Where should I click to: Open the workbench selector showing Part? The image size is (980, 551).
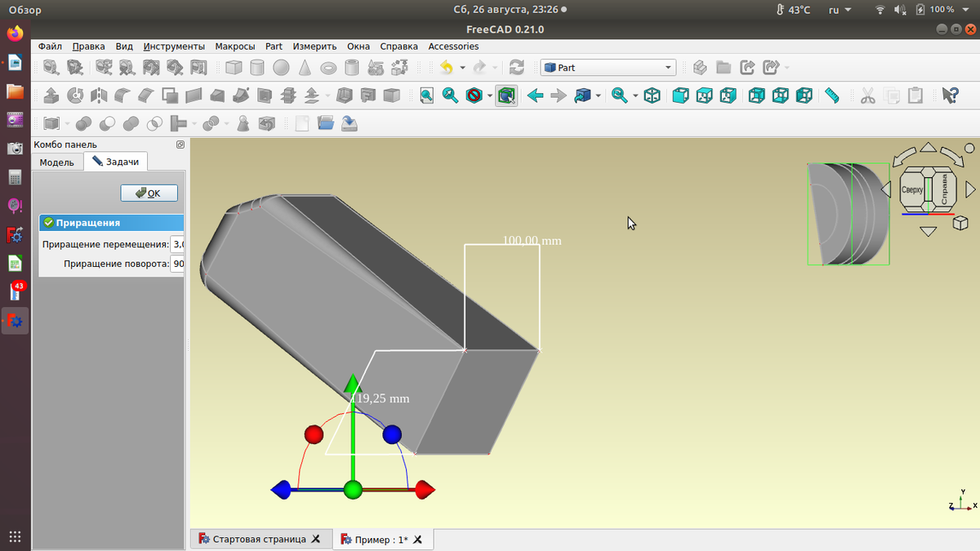[608, 68]
